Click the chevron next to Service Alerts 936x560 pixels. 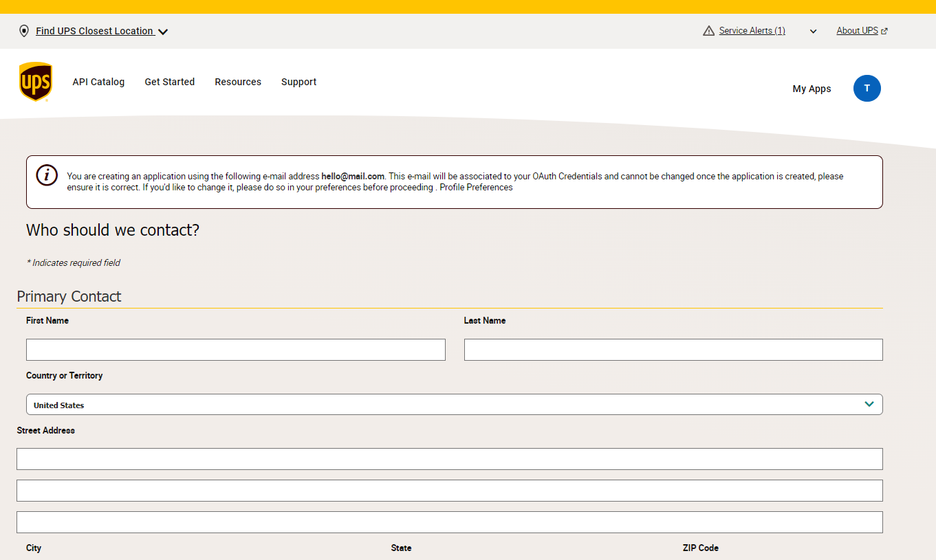coord(813,31)
